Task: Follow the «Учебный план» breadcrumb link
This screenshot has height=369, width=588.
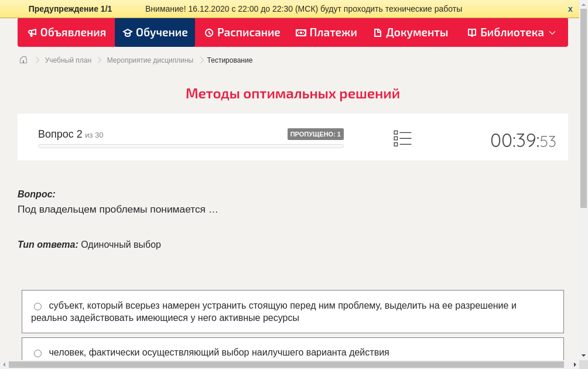Action: tap(67, 60)
